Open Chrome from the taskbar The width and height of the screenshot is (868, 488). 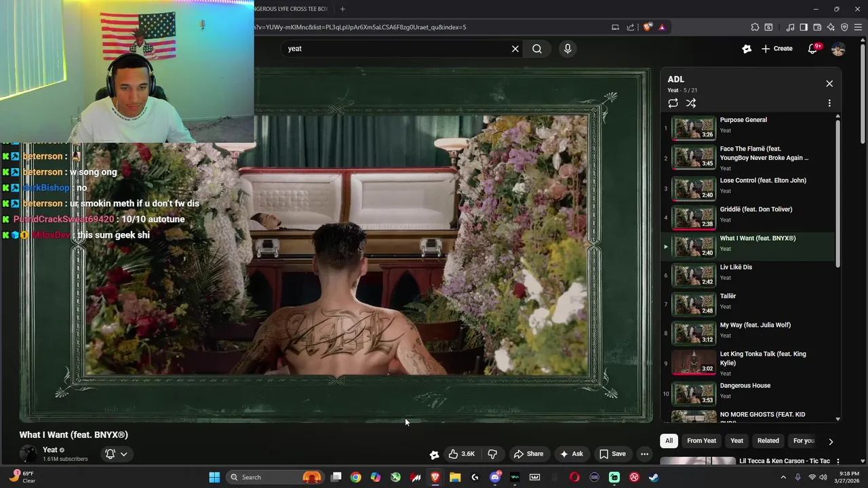click(355, 477)
